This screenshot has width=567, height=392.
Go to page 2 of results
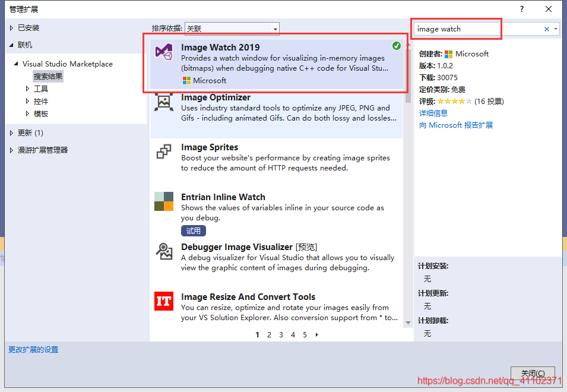pyautogui.click(x=269, y=335)
